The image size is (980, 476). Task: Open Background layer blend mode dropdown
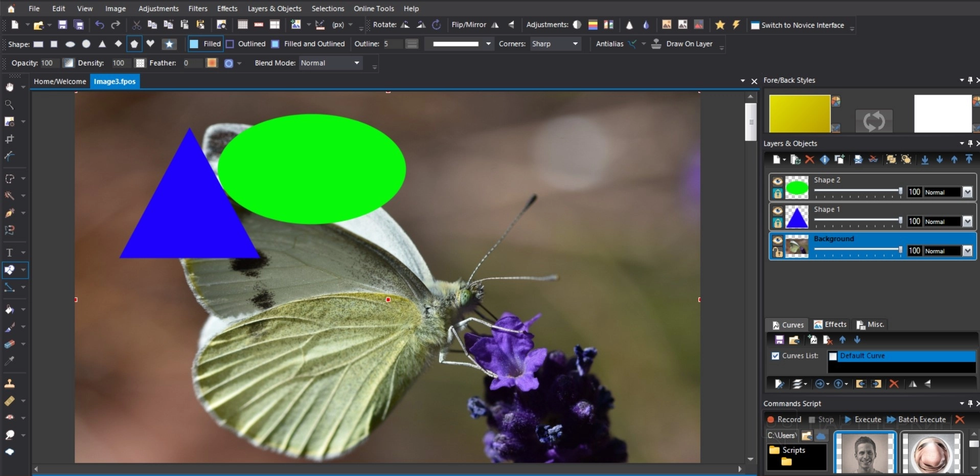click(x=967, y=251)
